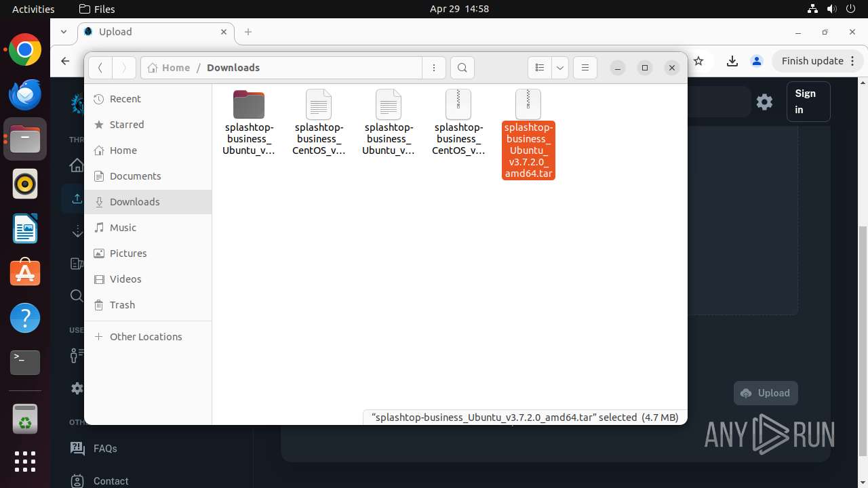
Task: Open the Trash icon in dock
Action: pos(25,418)
